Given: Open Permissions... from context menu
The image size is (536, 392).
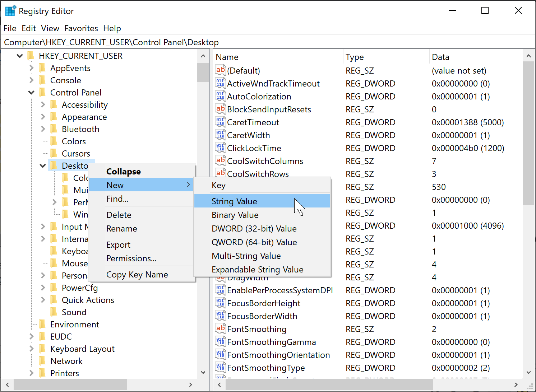Looking at the screenshot, I should (141, 258).
